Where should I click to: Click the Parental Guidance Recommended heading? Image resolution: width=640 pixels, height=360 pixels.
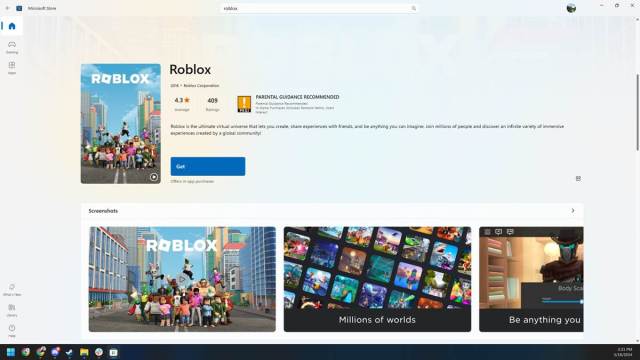(x=297, y=97)
